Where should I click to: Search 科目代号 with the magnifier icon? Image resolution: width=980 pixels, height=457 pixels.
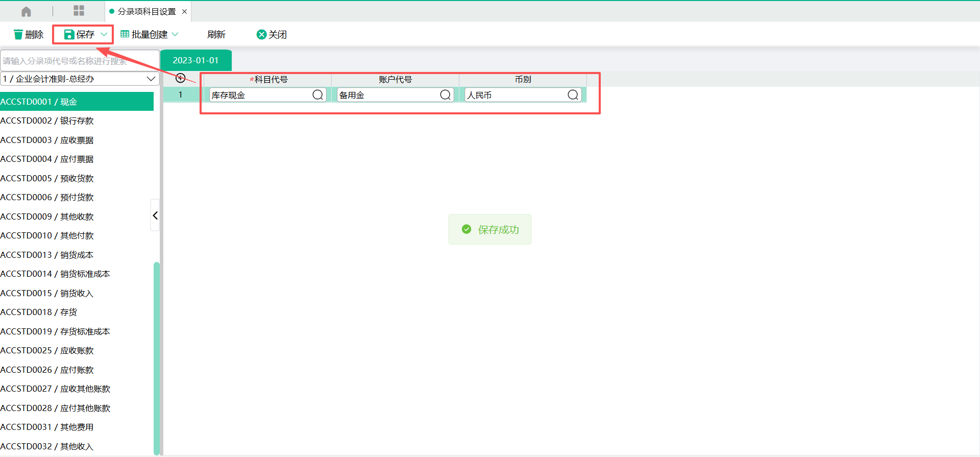tap(317, 95)
